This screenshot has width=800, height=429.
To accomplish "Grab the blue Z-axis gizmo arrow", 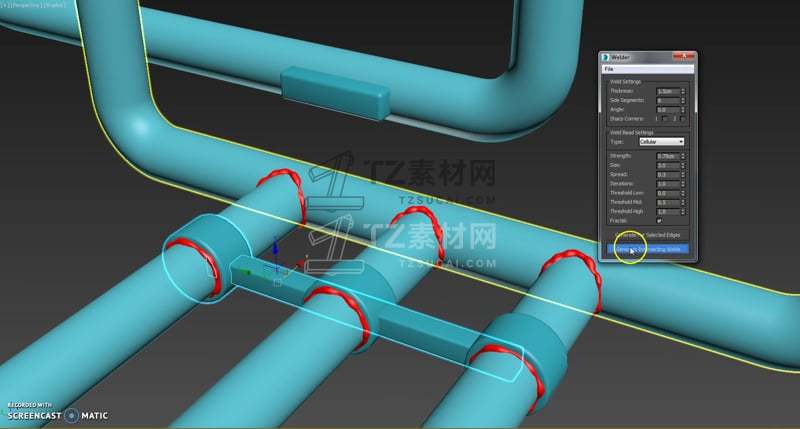I will point(276,248).
